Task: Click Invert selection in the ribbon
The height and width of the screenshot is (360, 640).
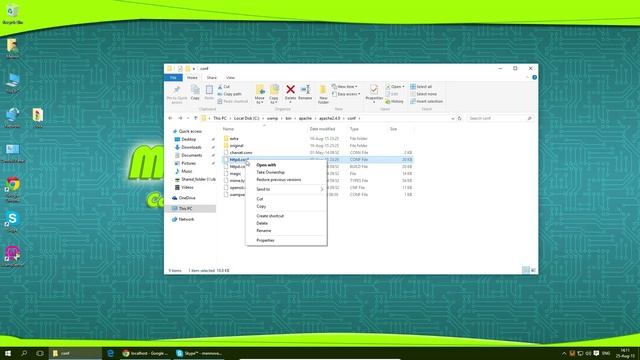Action: tap(427, 101)
